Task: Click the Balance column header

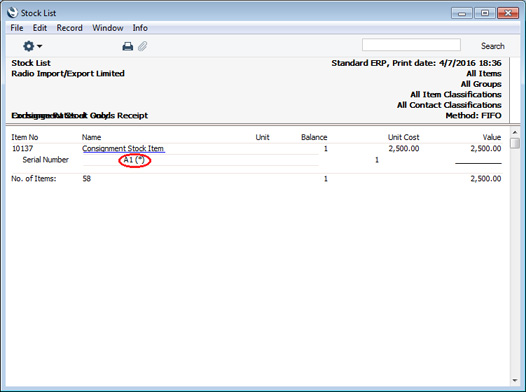Action: pos(314,137)
